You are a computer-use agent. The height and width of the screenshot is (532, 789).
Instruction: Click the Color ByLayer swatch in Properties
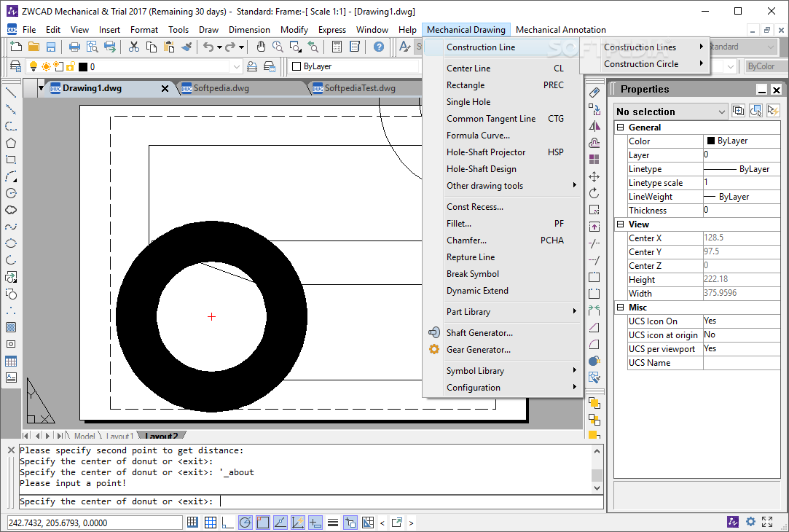pos(711,141)
